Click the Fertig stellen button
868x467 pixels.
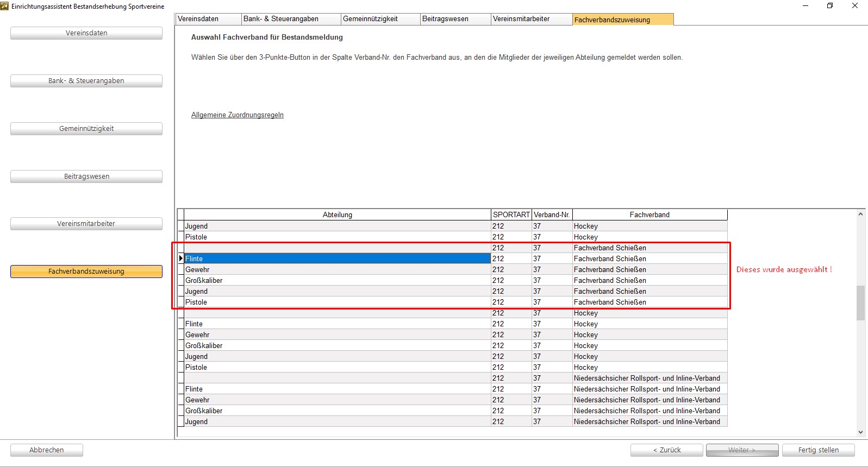pos(819,450)
